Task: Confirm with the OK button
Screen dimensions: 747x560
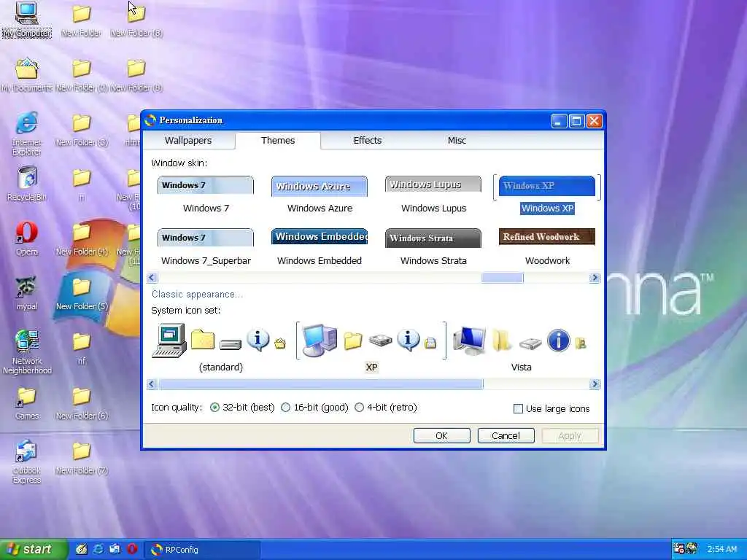Action: [x=441, y=436]
